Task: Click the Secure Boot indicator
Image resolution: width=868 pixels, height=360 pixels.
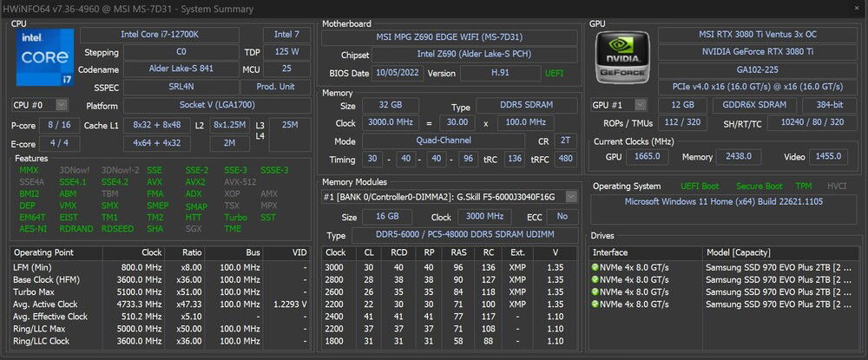Action: (759, 186)
